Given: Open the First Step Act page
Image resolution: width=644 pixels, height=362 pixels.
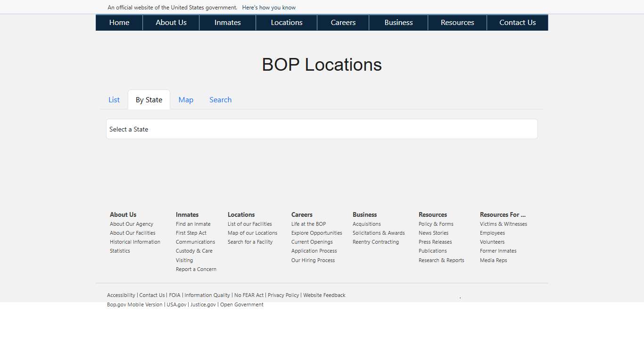Looking at the screenshot, I should tap(191, 232).
